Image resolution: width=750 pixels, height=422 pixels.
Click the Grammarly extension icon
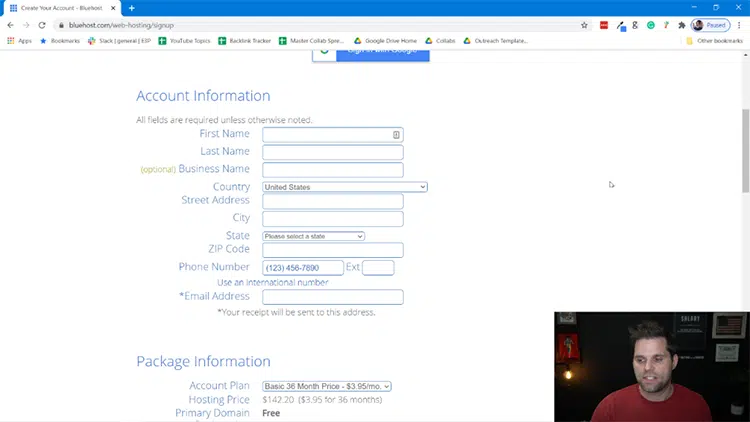coord(650,25)
